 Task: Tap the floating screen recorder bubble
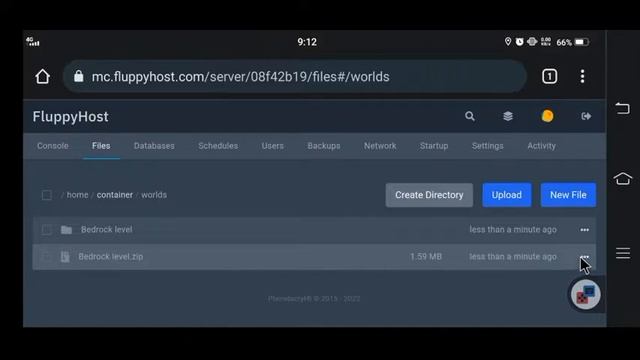[586, 295]
